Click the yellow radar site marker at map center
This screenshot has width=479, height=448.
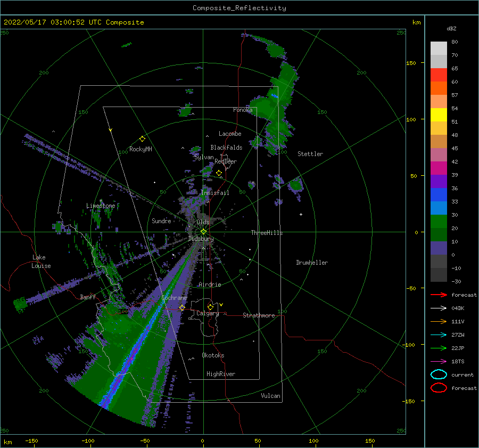203,232
